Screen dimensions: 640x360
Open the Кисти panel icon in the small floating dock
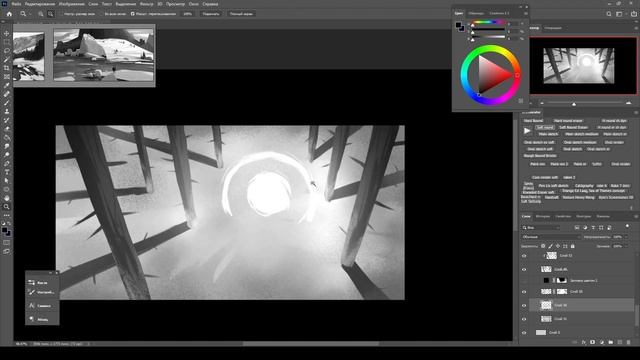pos(32,282)
